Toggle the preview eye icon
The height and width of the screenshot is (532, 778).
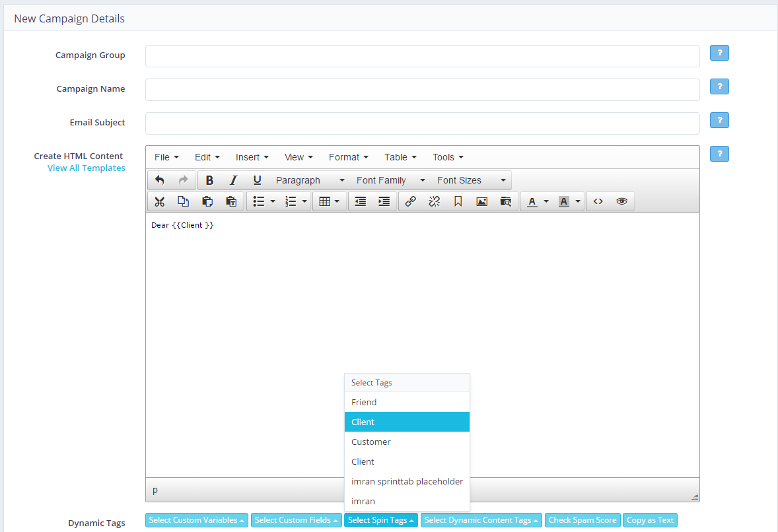click(621, 201)
